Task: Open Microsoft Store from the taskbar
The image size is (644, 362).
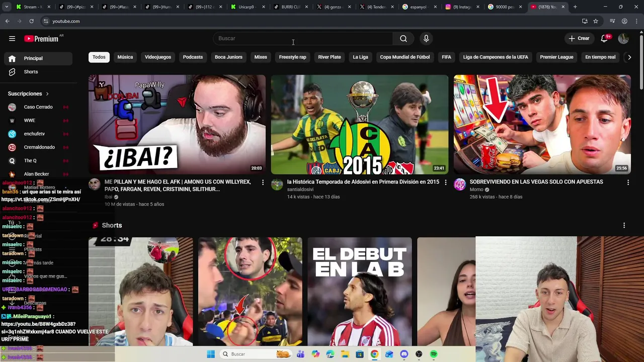Action: [x=360, y=354]
